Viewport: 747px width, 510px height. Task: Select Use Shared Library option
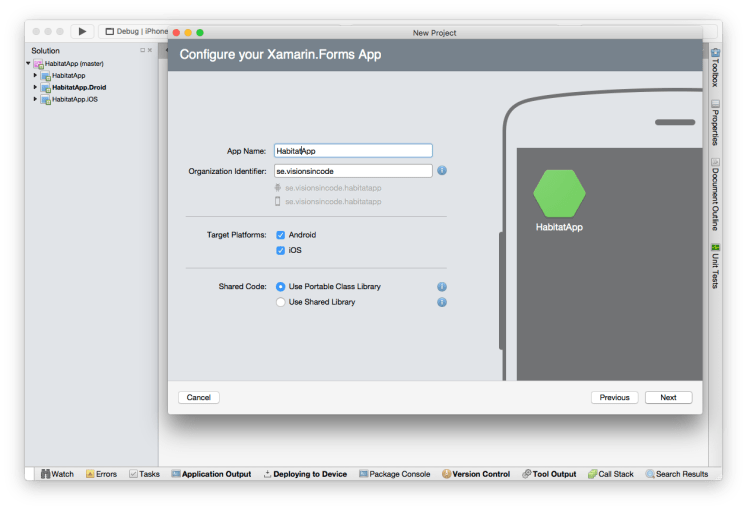[x=281, y=302]
